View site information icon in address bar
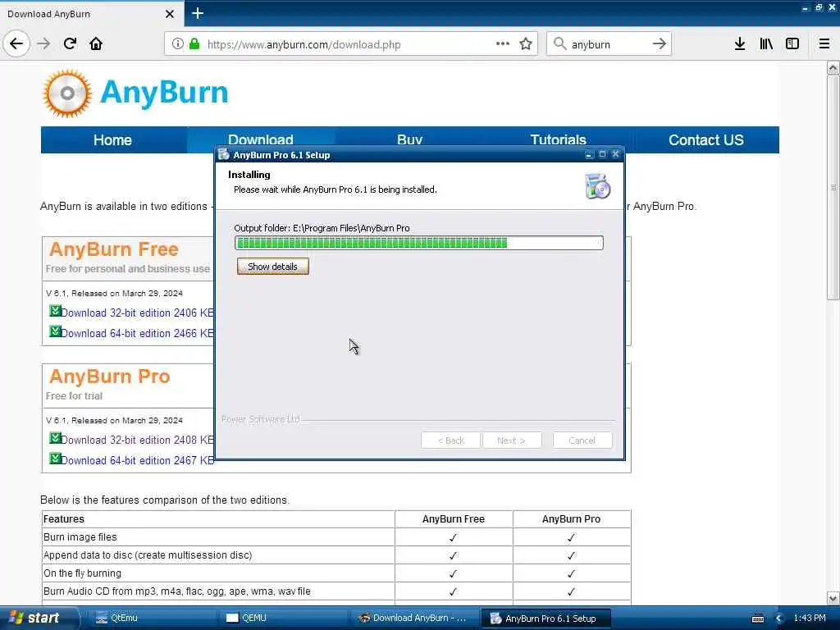The image size is (840, 630). coord(177,44)
